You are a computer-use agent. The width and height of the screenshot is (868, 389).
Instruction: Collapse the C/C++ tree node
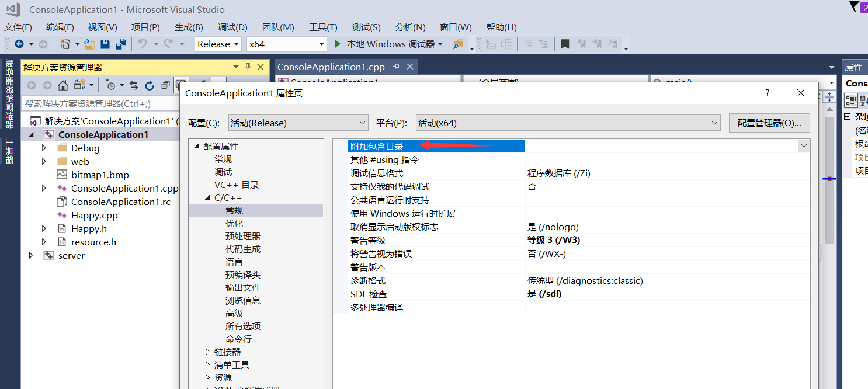(x=207, y=198)
